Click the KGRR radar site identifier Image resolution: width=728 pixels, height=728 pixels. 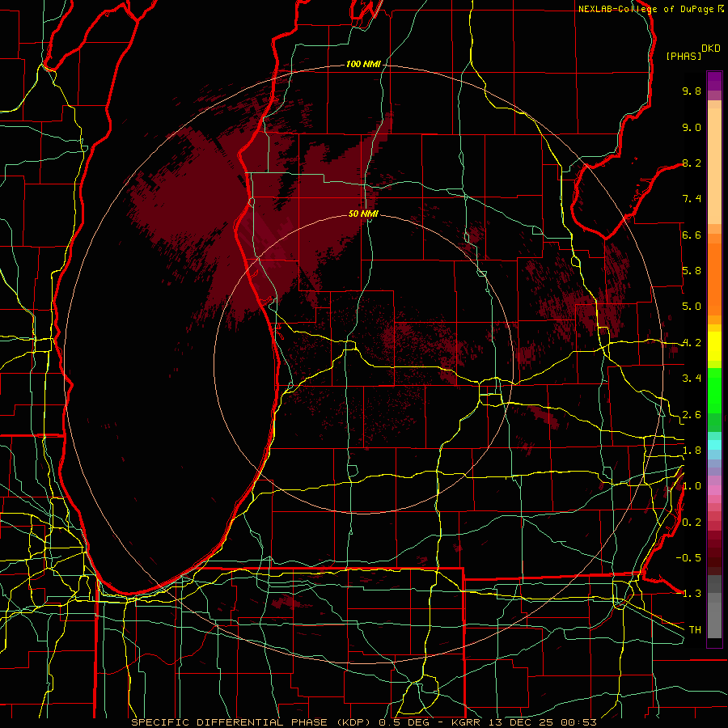pos(468,722)
